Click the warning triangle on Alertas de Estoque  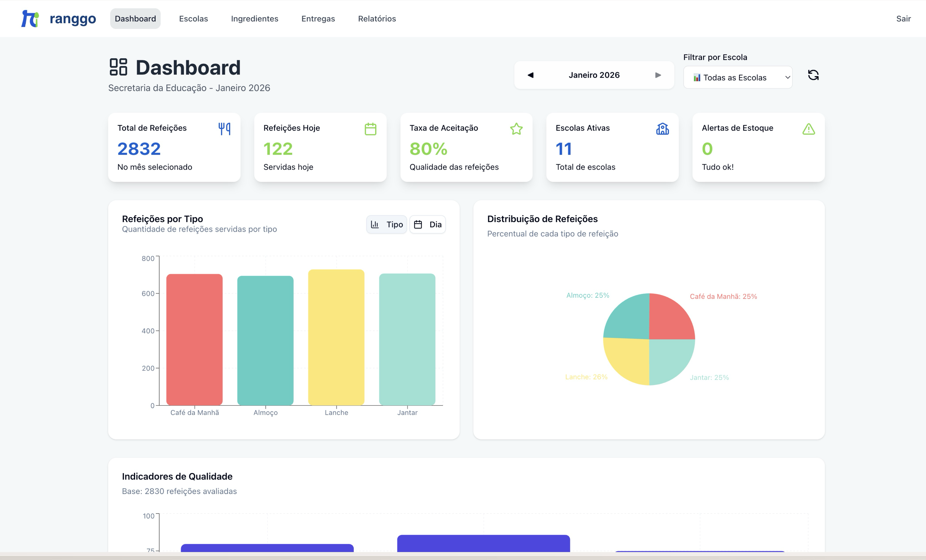pyautogui.click(x=808, y=129)
